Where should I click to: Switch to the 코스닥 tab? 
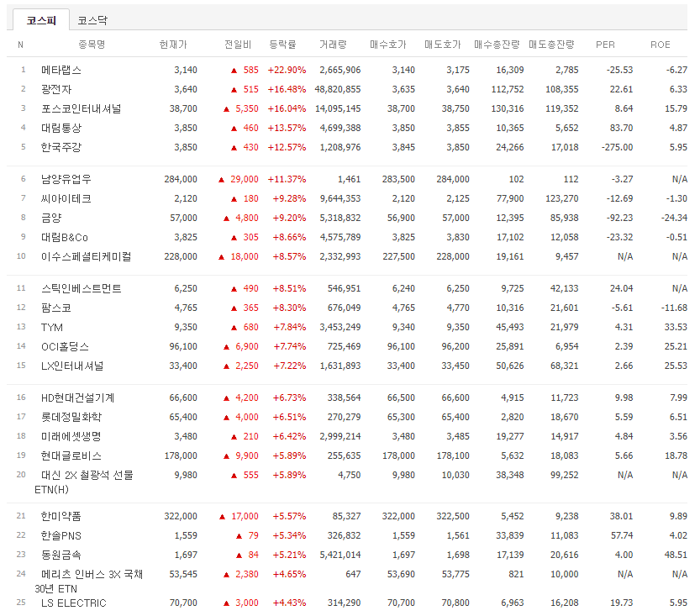pyautogui.click(x=92, y=20)
